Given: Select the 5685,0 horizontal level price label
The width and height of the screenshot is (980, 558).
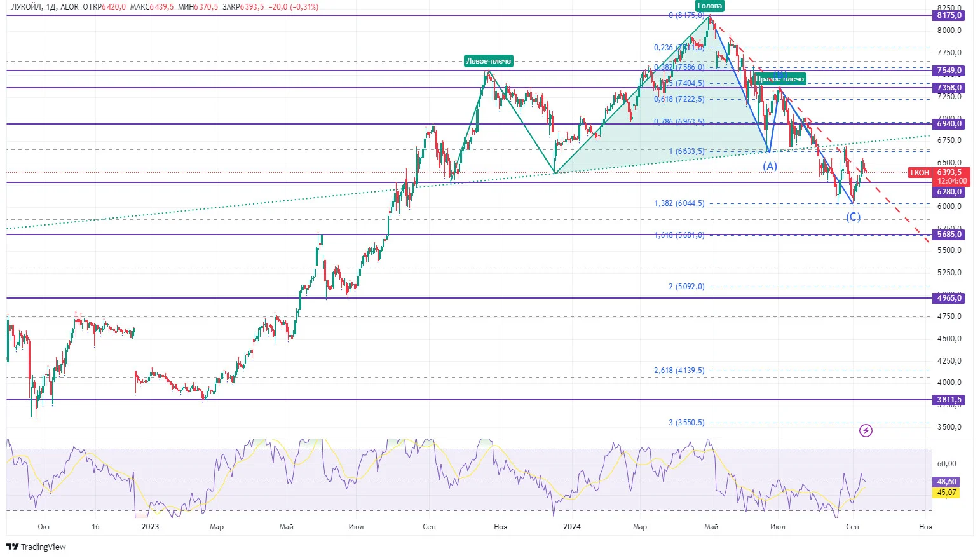Looking at the screenshot, I should click(949, 235).
